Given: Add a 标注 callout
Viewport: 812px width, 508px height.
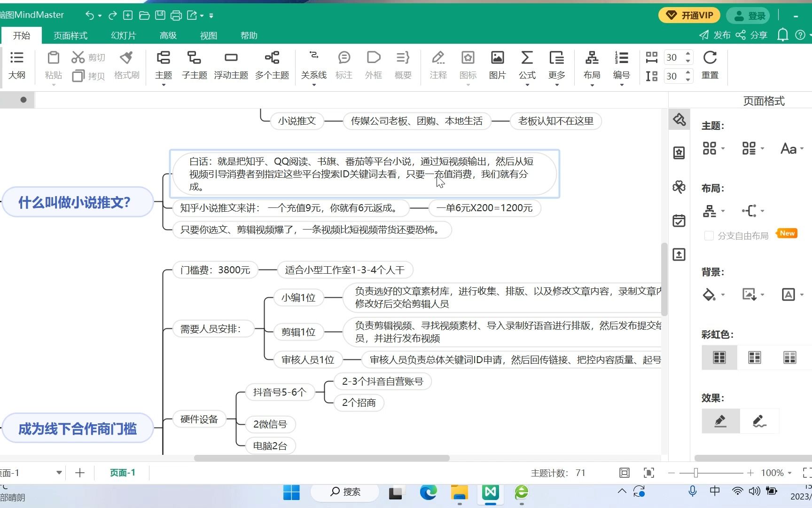Looking at the screenshot, I should 344,65.
